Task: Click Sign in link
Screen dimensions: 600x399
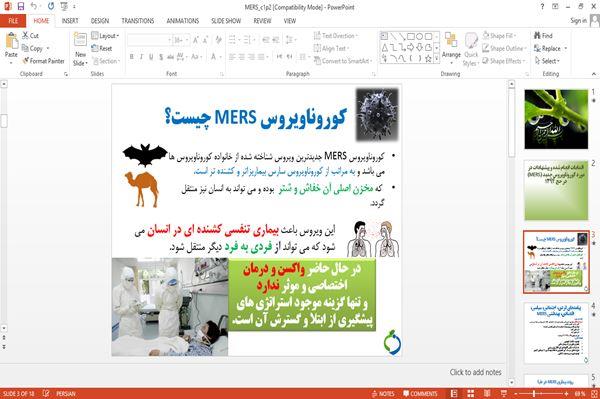Action: pos(578,20)
